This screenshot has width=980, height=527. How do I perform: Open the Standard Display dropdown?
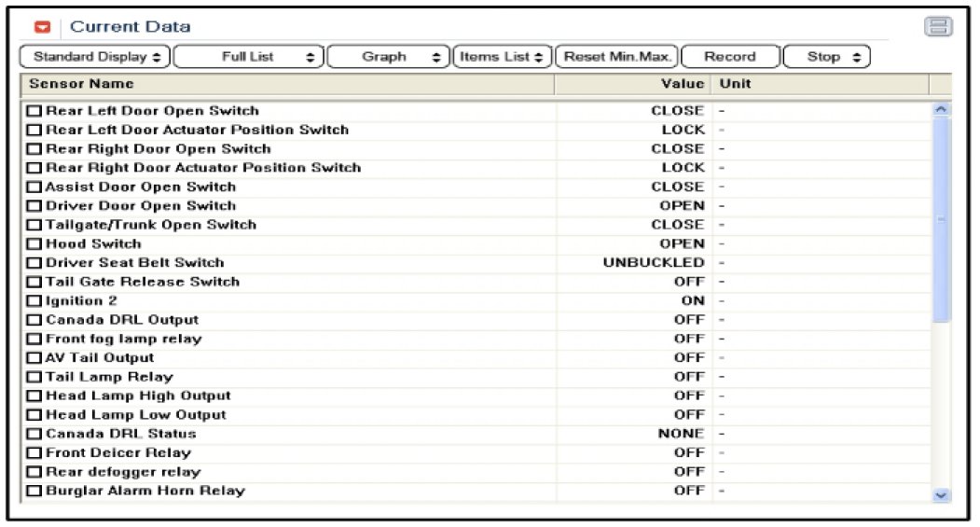(95, 57)
